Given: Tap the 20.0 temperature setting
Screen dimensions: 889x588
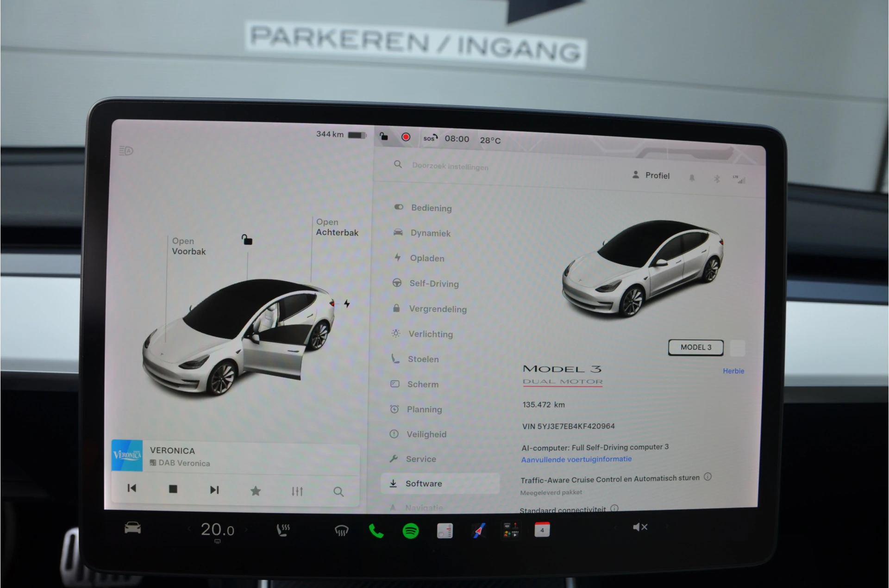Looking at the screenshot, I should [x=217, y=529].
